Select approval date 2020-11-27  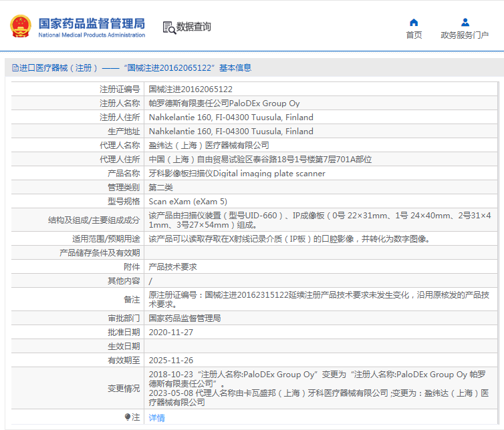coord(171,333)
